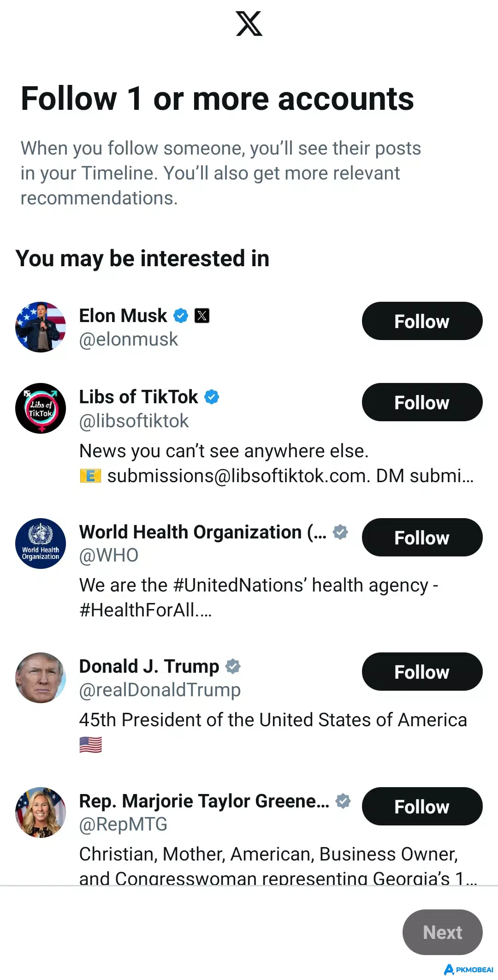Open the @WHO handle link

pos(109,556)
